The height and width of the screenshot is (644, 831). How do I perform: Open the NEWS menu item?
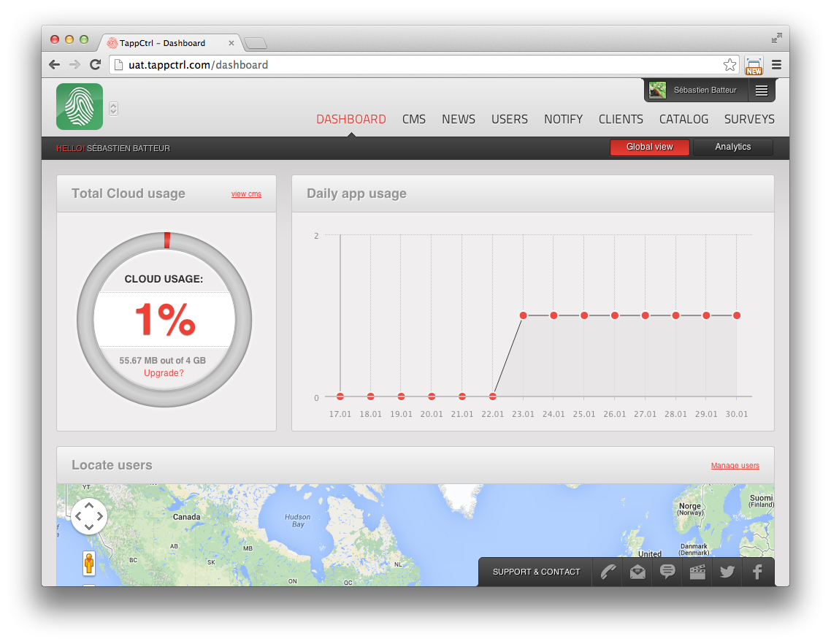click(459, 119)
